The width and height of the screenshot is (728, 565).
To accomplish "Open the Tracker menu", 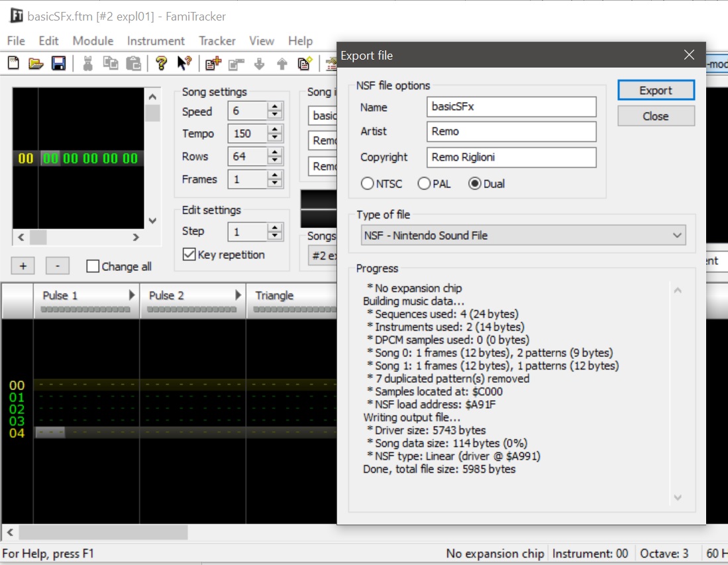I will click(217, 41).
